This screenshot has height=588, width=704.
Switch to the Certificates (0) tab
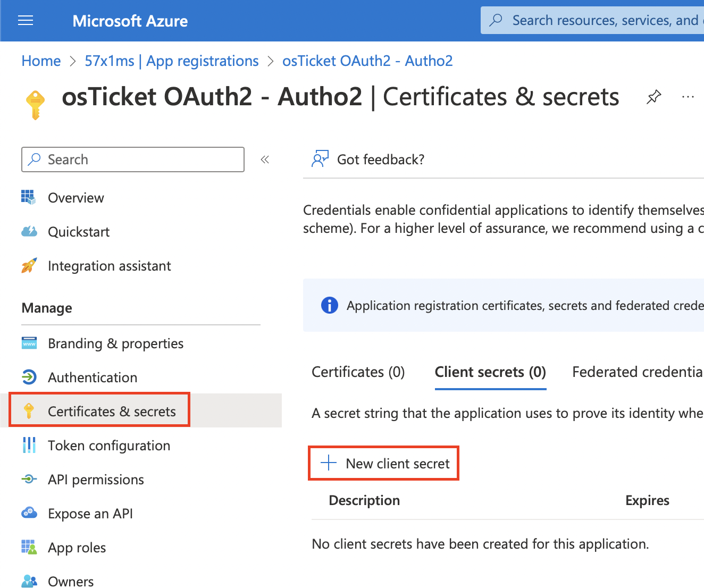358,372
